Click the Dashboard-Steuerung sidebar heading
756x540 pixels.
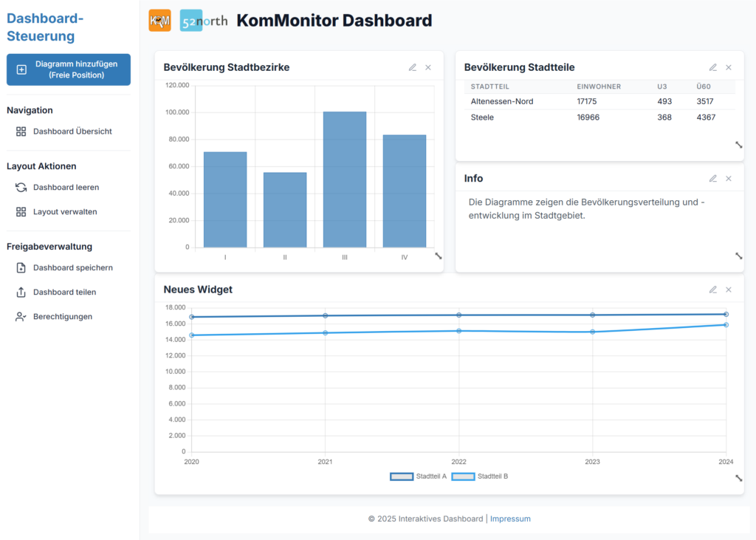click(x=45, y=27)
